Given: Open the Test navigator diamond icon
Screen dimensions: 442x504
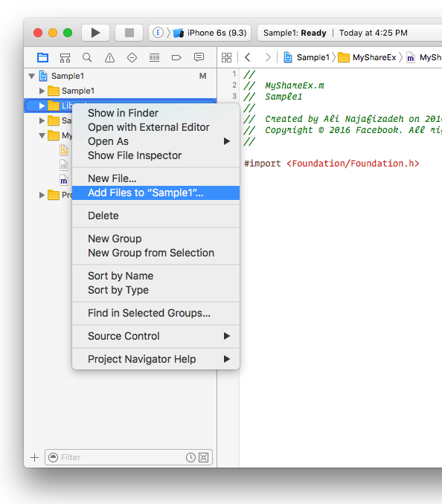Looking at the screenshot, I should click(x=132, y=58).
